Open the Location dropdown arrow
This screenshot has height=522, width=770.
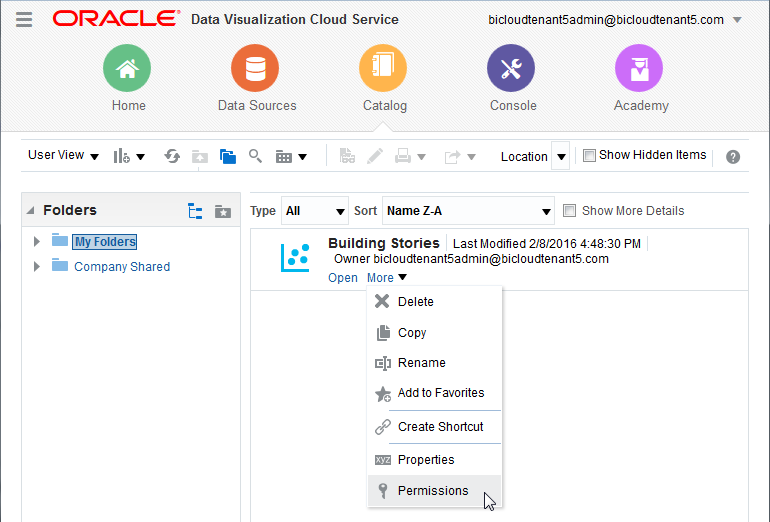coord(561,157)
